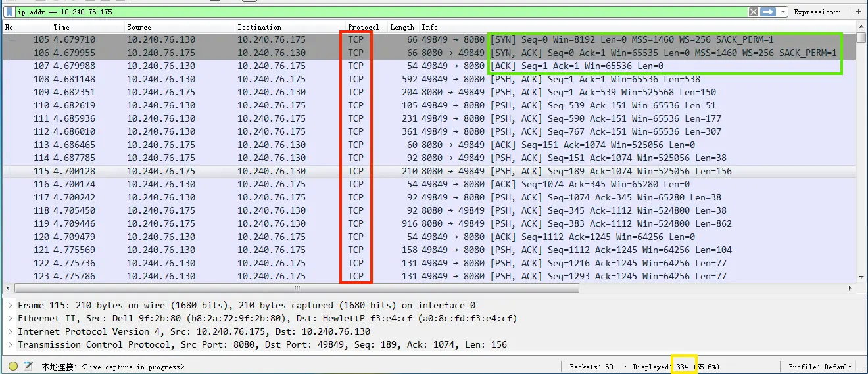The height and width of the screenshot is (374, 868).
Task: Click live capture in progress status text
Action: [x=133, y=367]
